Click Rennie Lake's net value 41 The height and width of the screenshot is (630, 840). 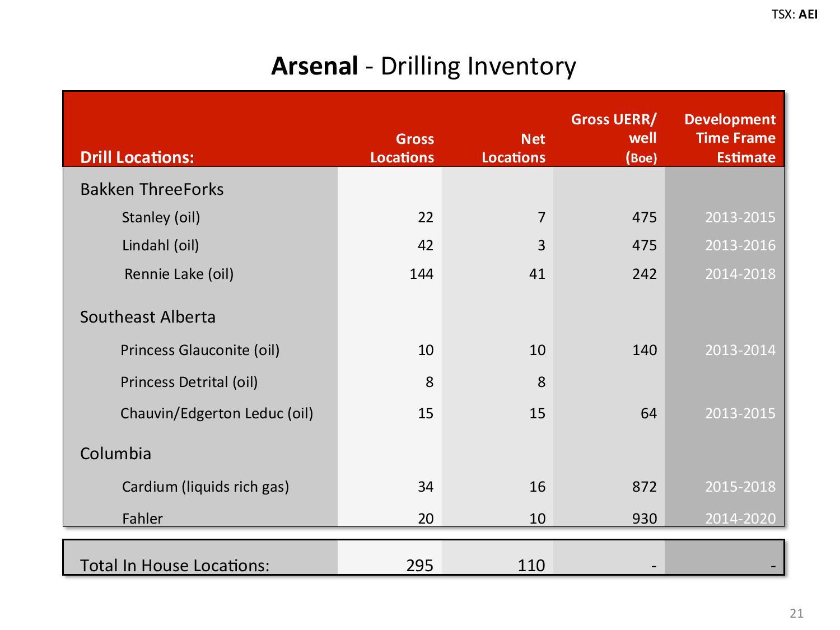[x=538, y=274]
